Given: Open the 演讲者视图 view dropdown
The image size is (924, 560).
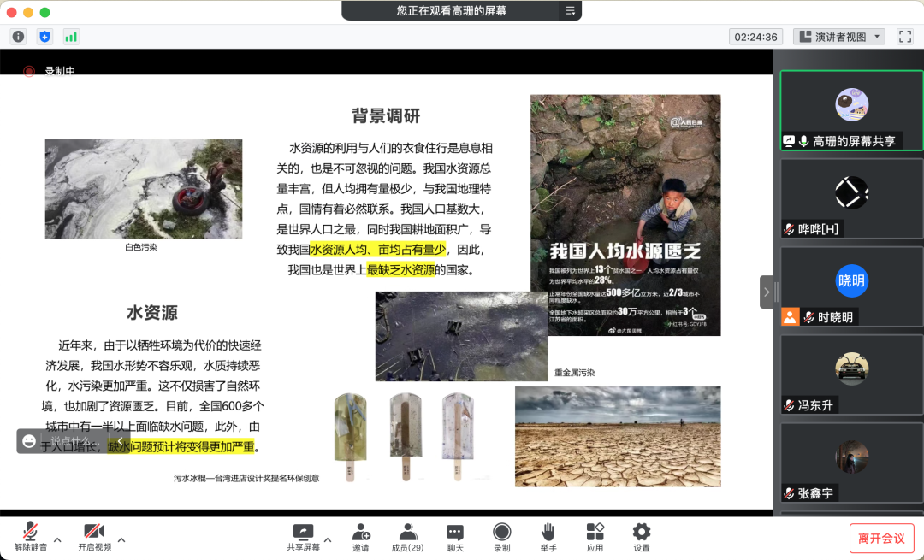Looking at the screenshot, I should [838, 37].
